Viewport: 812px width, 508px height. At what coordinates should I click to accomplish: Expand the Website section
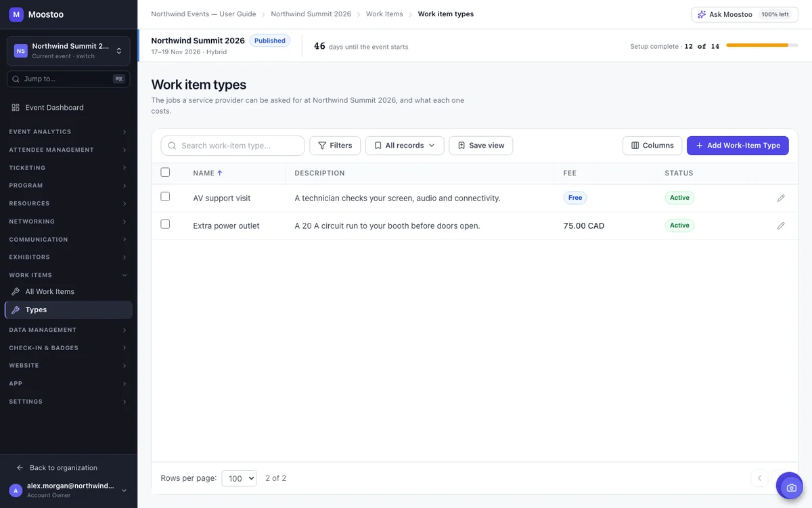pos(68,366)
